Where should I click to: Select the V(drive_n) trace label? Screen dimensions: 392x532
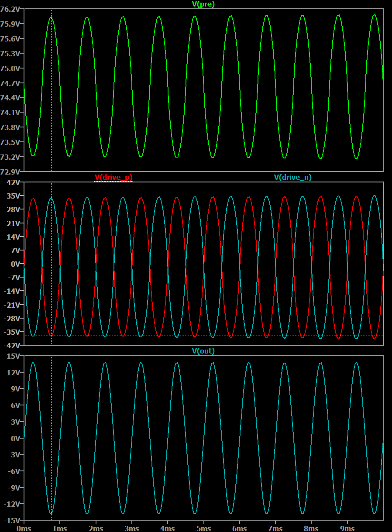pos(293,177)
